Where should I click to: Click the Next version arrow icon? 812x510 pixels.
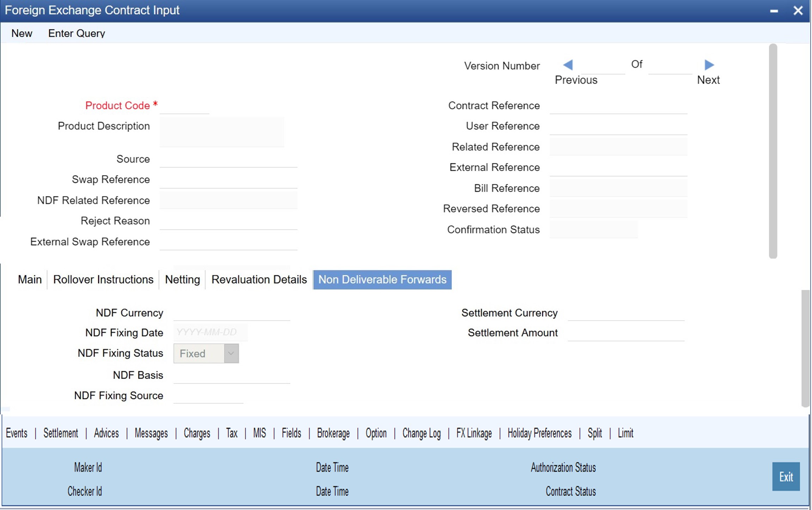(x=709, y=65)
